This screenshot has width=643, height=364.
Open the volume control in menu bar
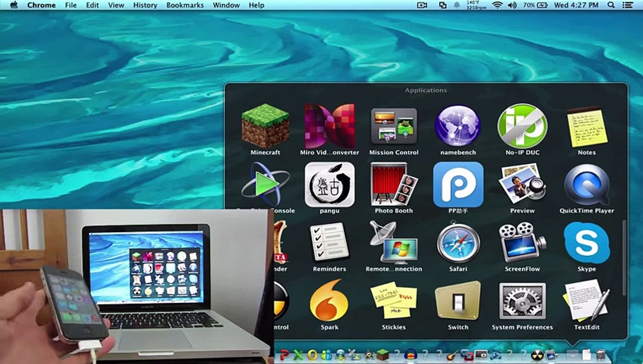[x=512, y=5]
